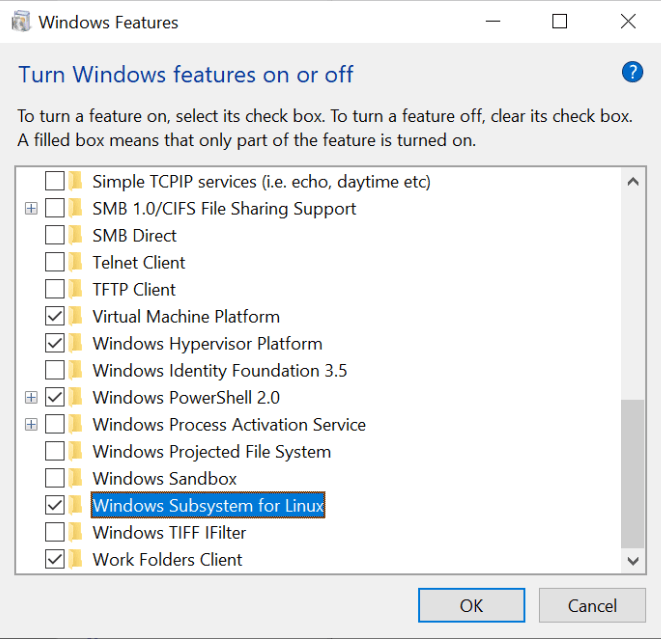Image resolution: width=661 pixels, height=639 pixels.
Task: Check the SMB 1.0/CIFS File Sharing Support box
Action: coord(55,208)
